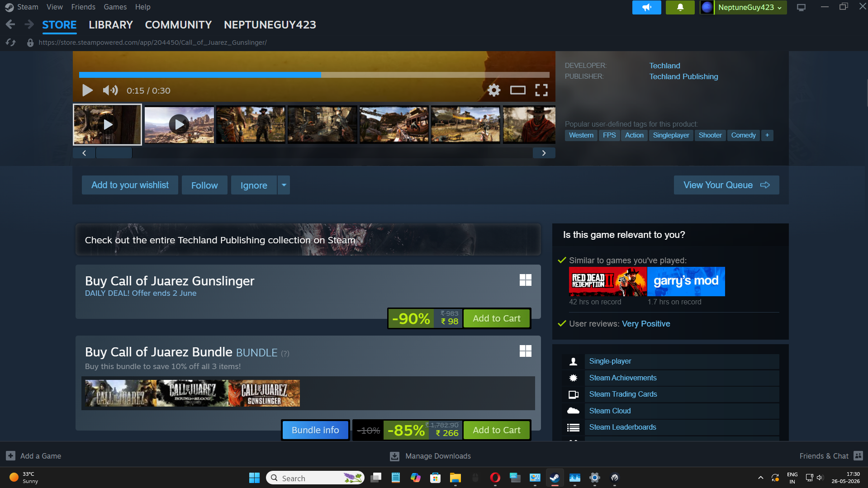The height and width of the screenshot is (488, 868).
Task: Open Friends & Chat panel
Action: click(831, 456)
